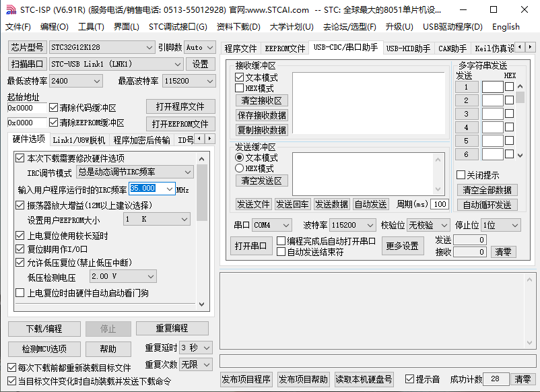Switch to the CAN助手 tab
This screenshot has height=392, width=540.
(x=452, y=48)
